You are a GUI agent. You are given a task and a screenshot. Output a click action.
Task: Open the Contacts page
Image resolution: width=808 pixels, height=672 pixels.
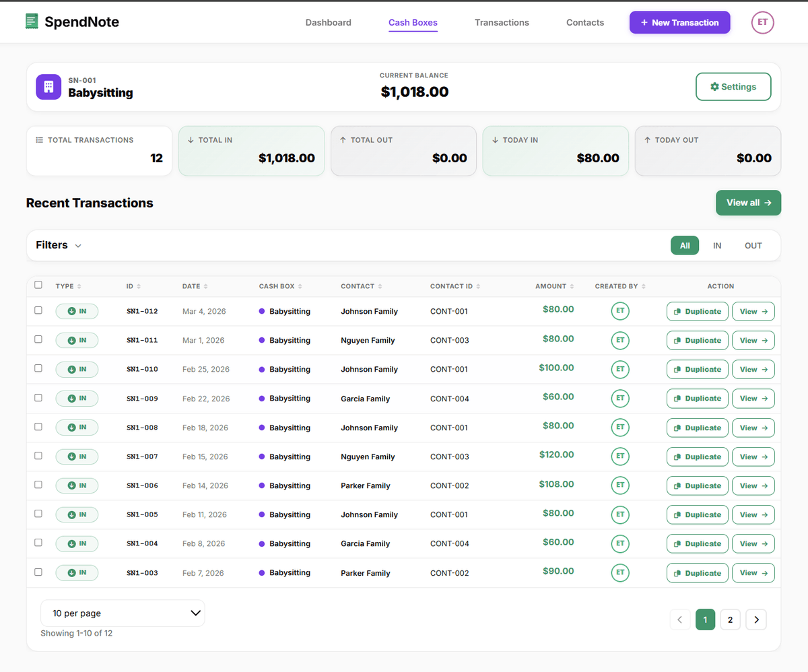click(x=584, y=22)
